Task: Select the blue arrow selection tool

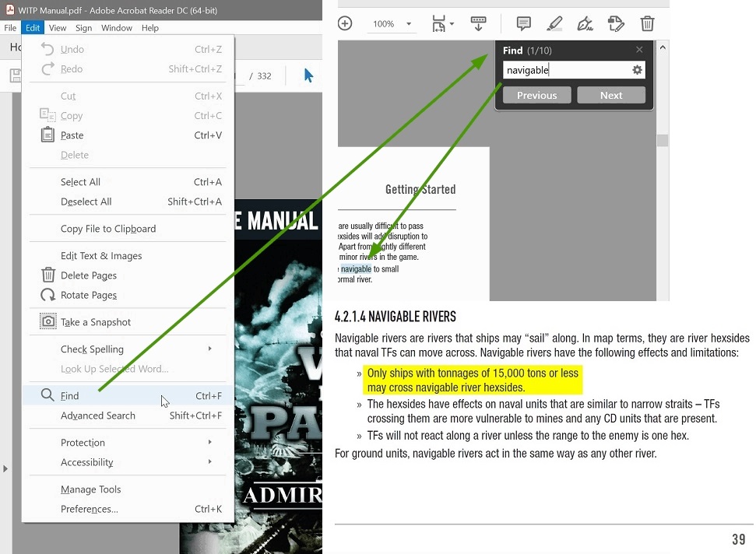Action: 308,75
